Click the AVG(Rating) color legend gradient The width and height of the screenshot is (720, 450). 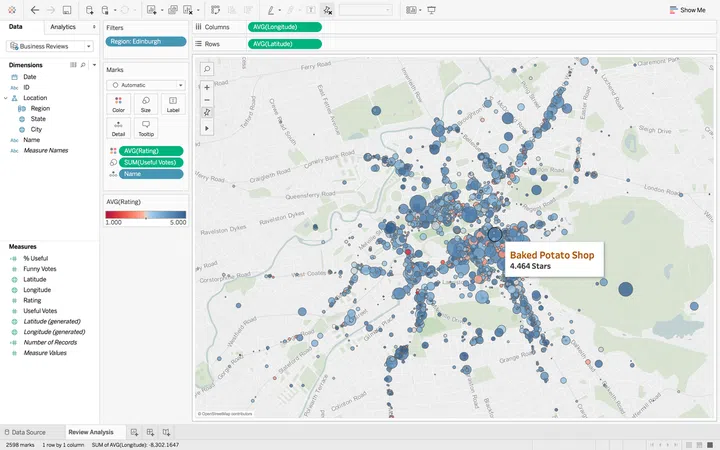click(145, 214)
